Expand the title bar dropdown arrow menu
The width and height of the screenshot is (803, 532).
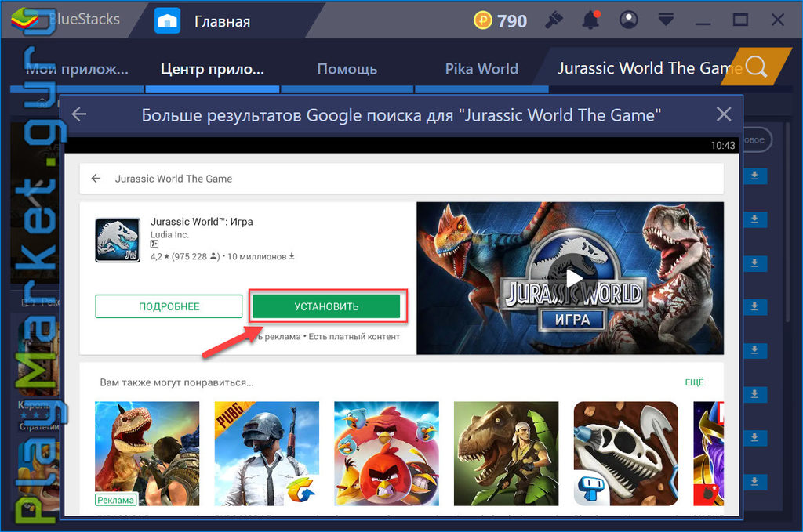666,20
